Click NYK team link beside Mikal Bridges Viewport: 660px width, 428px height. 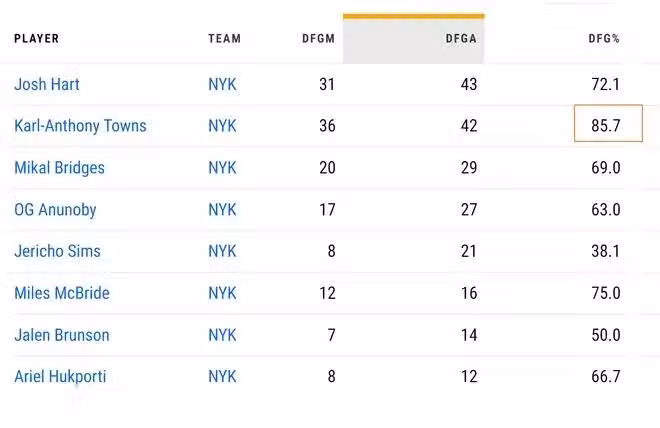pyautogui.click(x=222, y=168)
